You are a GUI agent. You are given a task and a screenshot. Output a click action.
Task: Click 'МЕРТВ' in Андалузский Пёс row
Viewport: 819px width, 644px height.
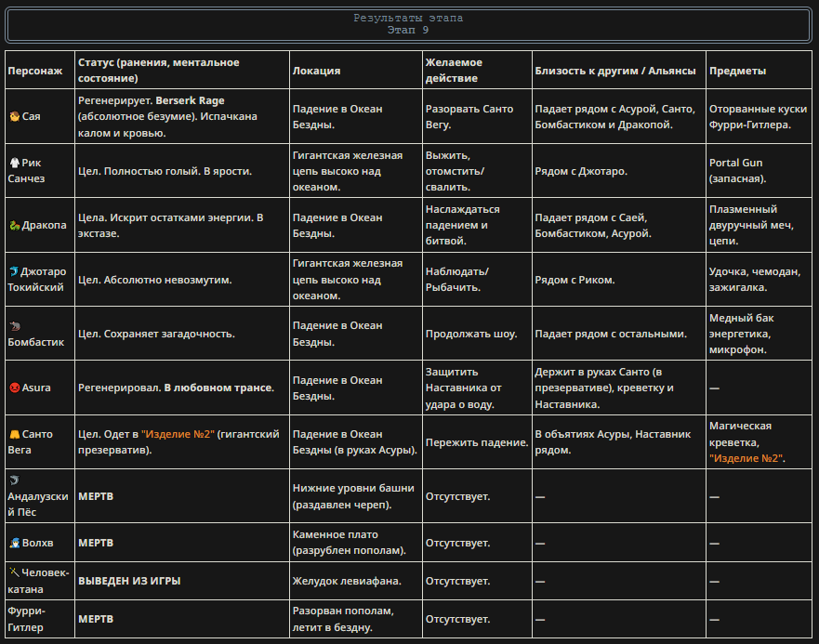pyautogui.click(x=96, y=496)
